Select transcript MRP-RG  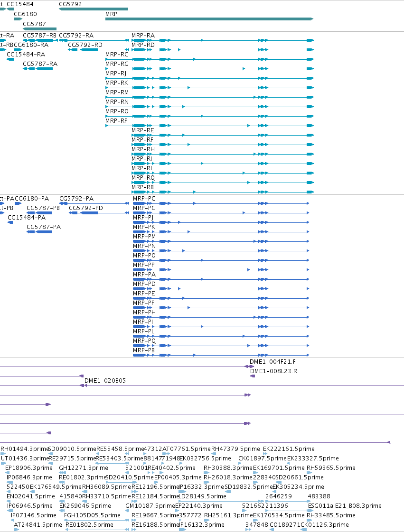[x=117, y=64]
